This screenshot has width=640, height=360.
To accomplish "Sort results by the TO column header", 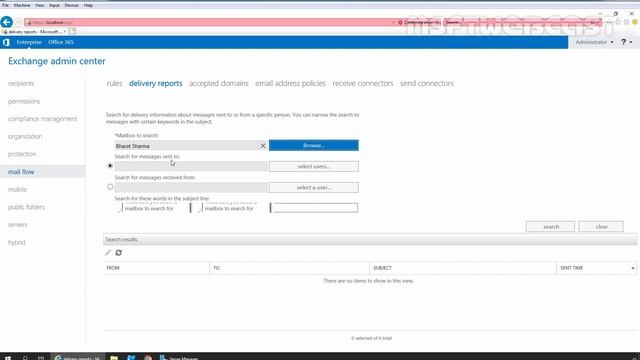I will point(289,268).
